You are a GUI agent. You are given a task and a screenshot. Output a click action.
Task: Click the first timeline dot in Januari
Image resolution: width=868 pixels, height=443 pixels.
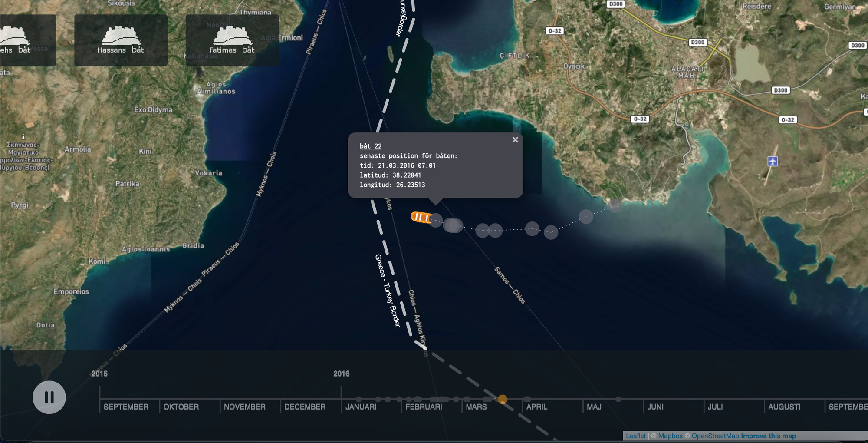(x=358, y=399)
